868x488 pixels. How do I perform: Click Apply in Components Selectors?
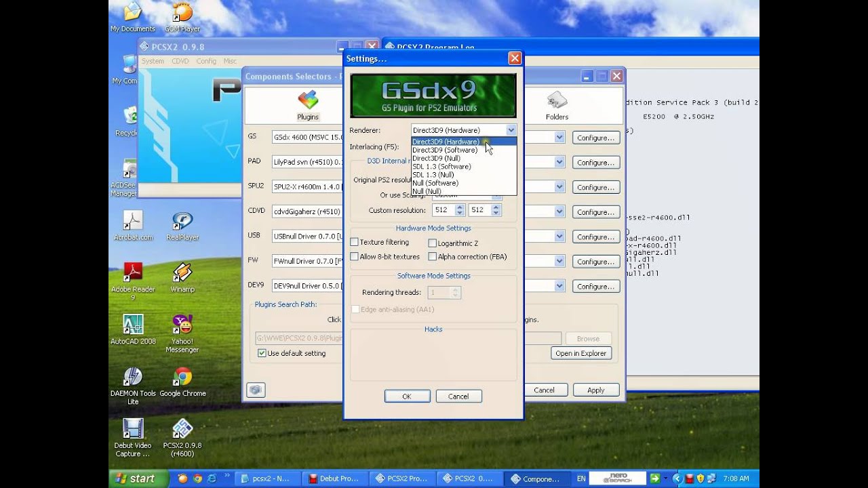(x=596, y=390)
